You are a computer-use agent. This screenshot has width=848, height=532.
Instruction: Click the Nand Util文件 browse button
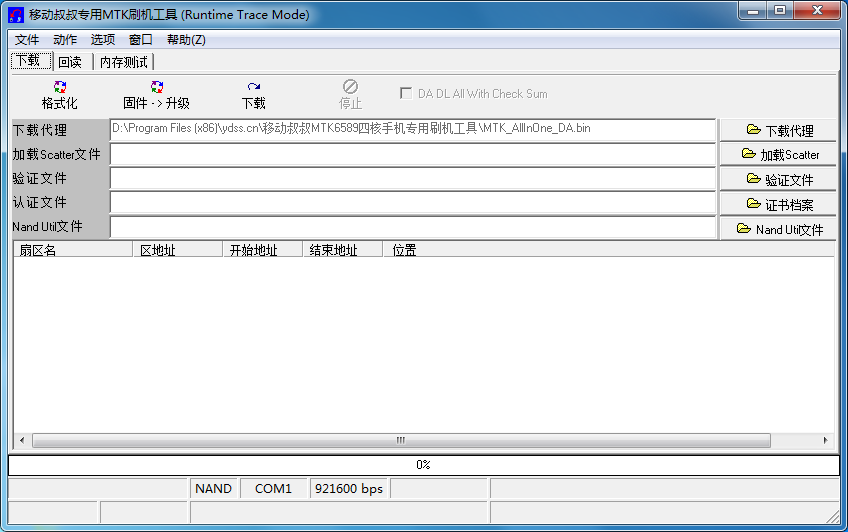coord(778,229)
